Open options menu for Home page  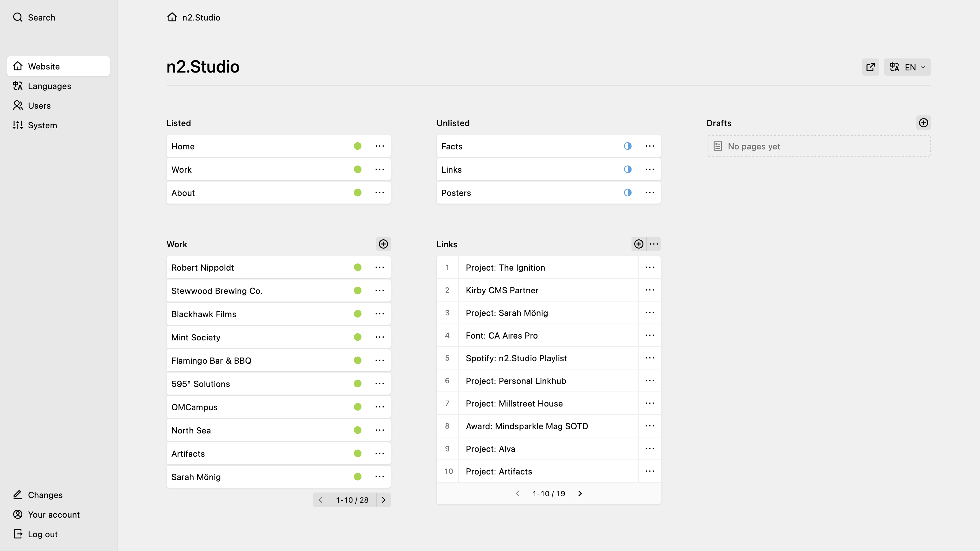[380, 146]
